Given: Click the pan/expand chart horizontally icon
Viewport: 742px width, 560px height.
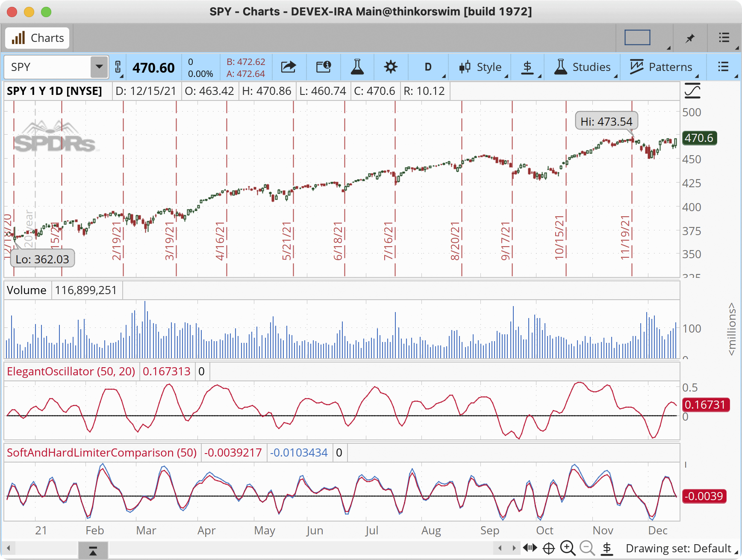Looking at the screenshot, I should [x=530, y=548].
